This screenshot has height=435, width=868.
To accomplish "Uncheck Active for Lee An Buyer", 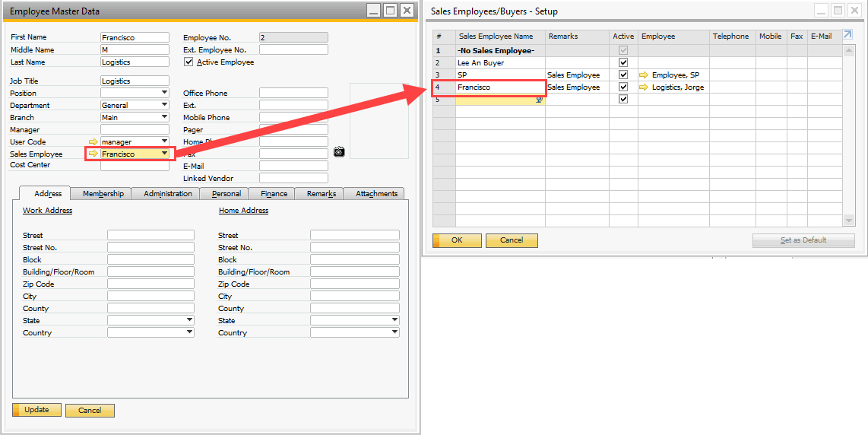I will coord(623,63).
